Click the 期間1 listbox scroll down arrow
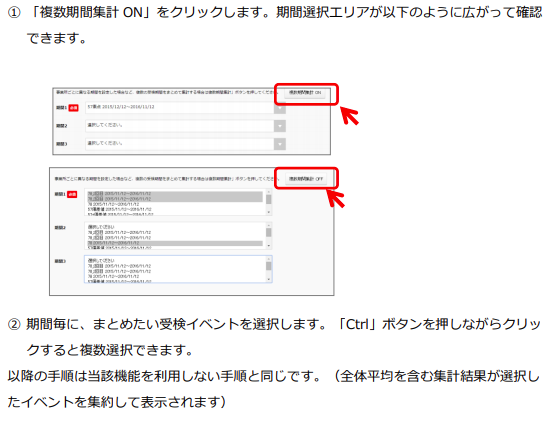This screenshot has height=426, width=551. pyautogui.click(x=269, y=212)
